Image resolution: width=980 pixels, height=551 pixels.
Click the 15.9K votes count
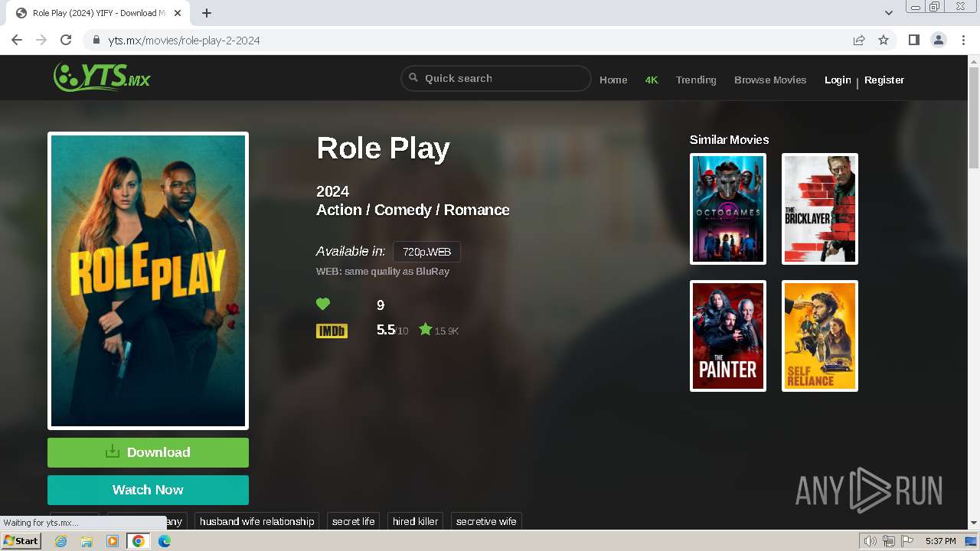coord(446,331)
